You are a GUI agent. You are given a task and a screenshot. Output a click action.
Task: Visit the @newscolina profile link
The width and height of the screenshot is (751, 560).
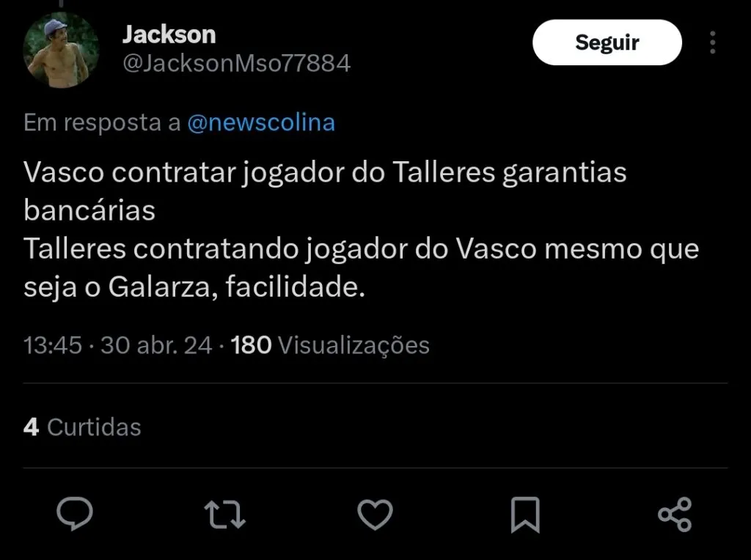tap(261, 122)
